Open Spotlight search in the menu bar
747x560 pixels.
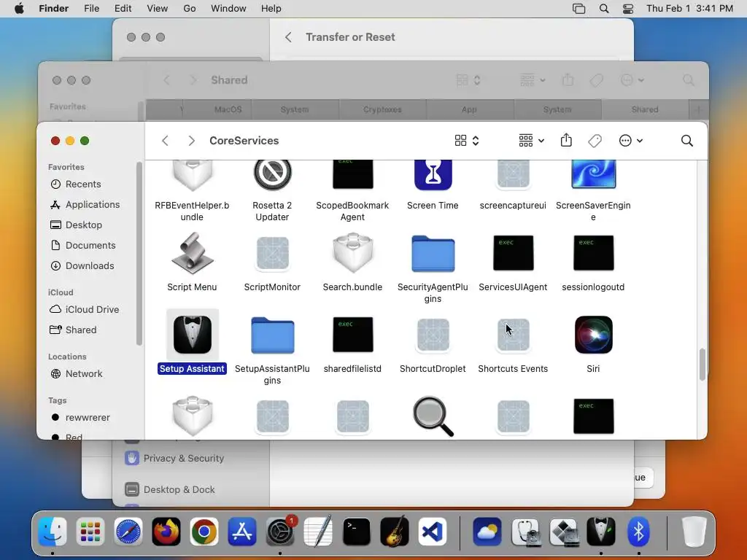pyautogui.click(x=603, y=9)
